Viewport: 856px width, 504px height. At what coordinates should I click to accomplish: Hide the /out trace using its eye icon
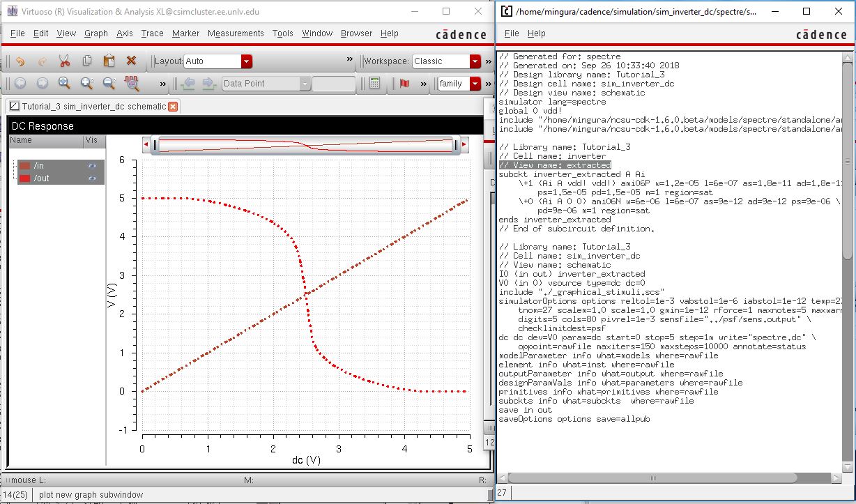[x=92, y=177]
